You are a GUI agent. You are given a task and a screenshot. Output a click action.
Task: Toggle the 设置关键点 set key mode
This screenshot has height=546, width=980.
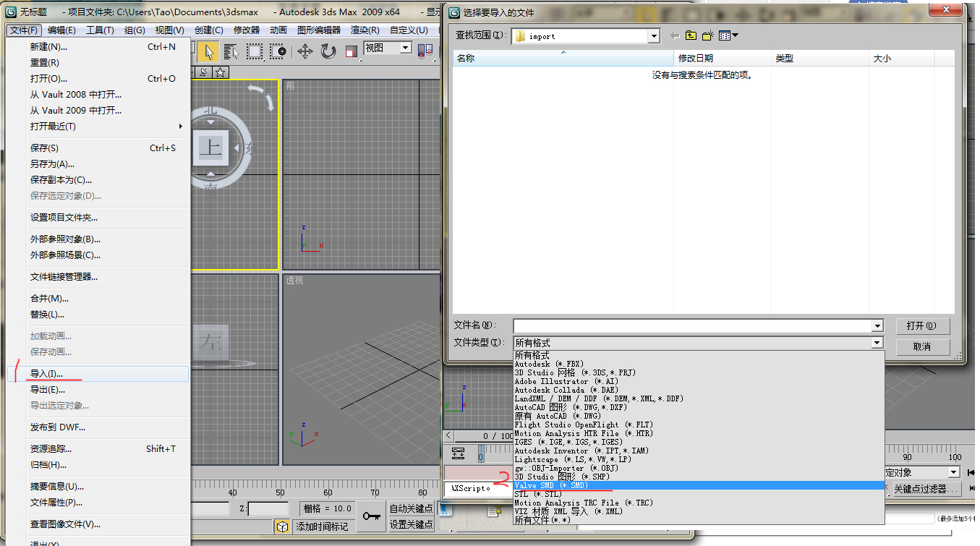pyautogui.click(x=411, y=524)
